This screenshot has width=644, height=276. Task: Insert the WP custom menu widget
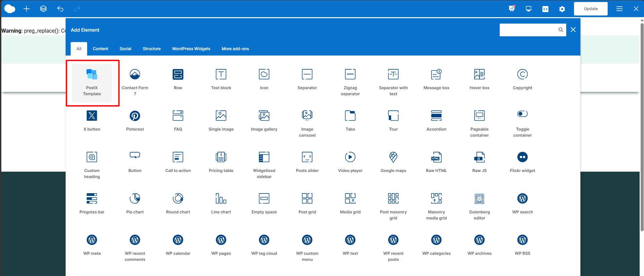coord(307,248)
